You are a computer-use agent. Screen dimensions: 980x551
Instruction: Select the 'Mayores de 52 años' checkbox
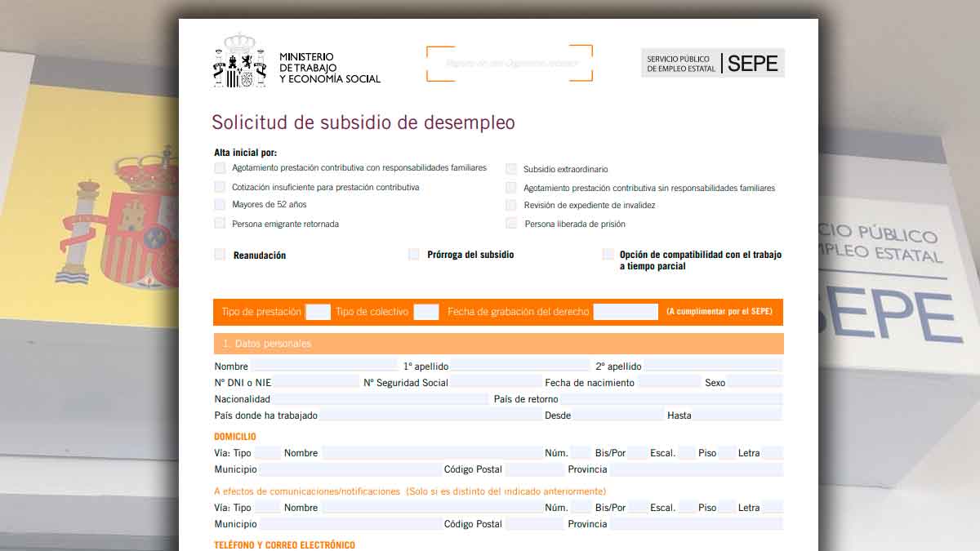click(220, 205)
